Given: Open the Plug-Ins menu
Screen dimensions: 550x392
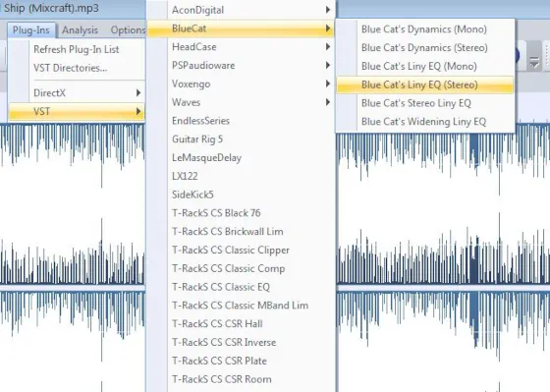Looking at the screenshot, I should tap(30, 30).
